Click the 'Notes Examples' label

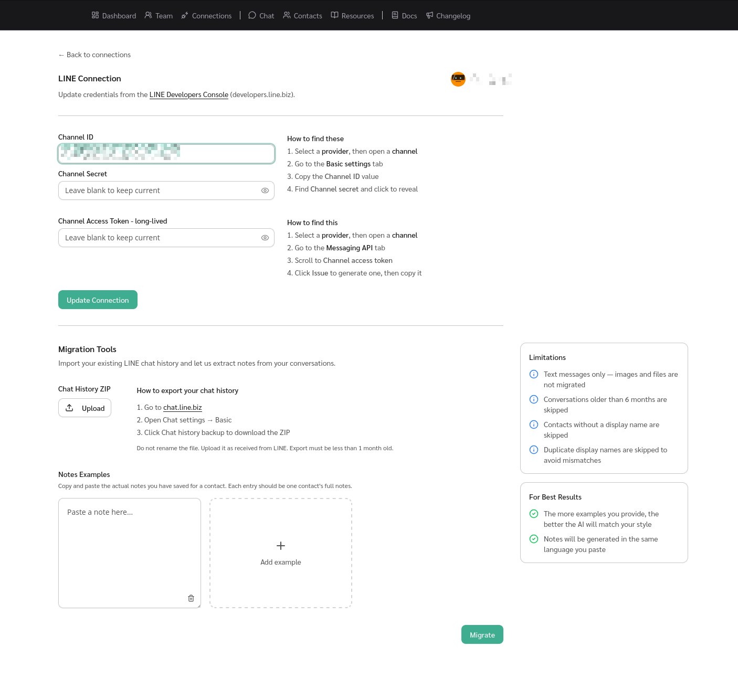(84, 474)
